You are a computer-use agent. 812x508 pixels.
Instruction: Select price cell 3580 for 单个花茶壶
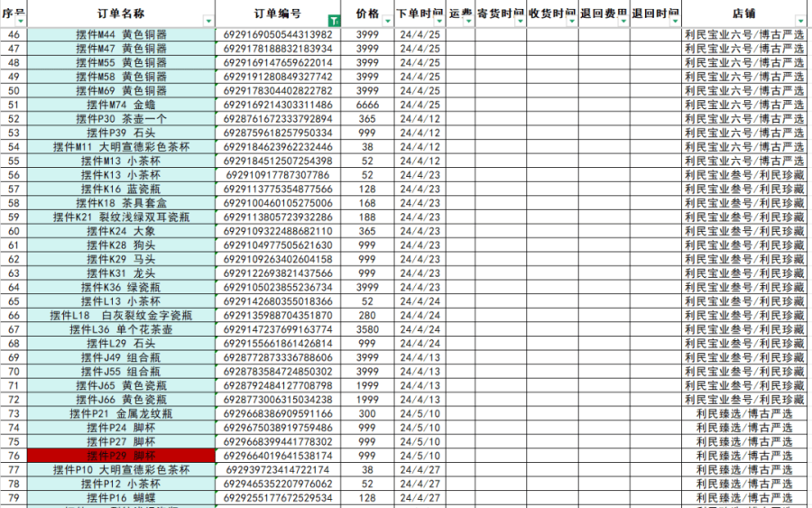pos(367,329)
